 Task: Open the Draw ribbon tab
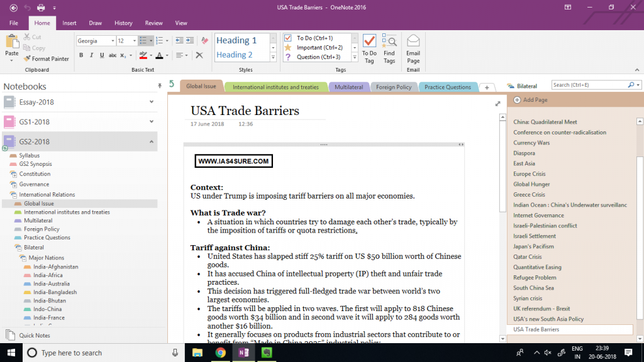(95, 22)
